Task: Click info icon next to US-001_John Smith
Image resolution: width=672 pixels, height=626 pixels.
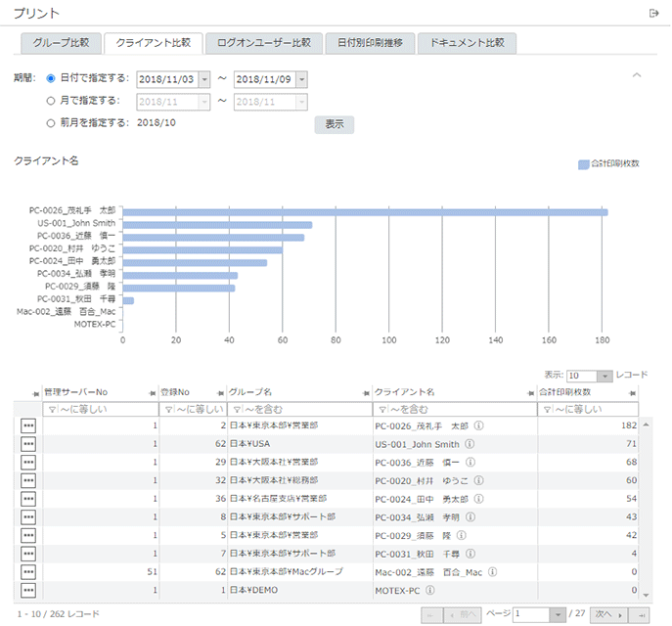Action: tap(469, 443)
